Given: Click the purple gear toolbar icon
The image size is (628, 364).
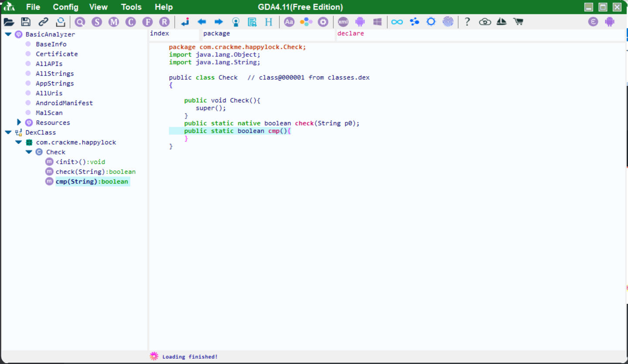Looking at the screenshot, I should (x=323, y=22).
